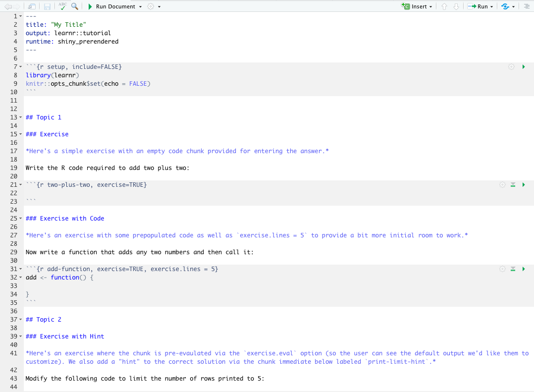The image size is (534, 392).
Task: Run the two-plus-two chunk
Action: pos(524,184)
